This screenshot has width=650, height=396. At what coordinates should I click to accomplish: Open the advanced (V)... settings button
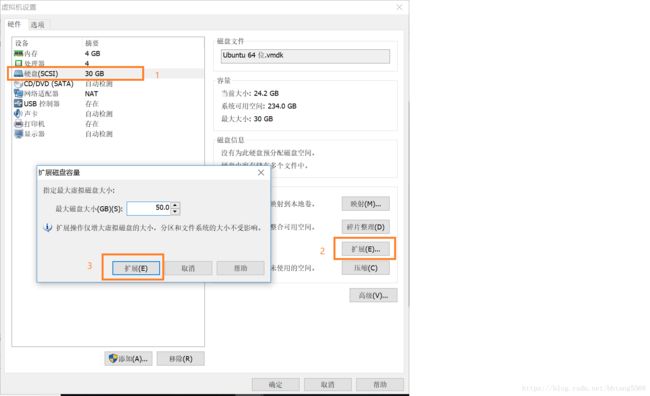tap(373, 295)
